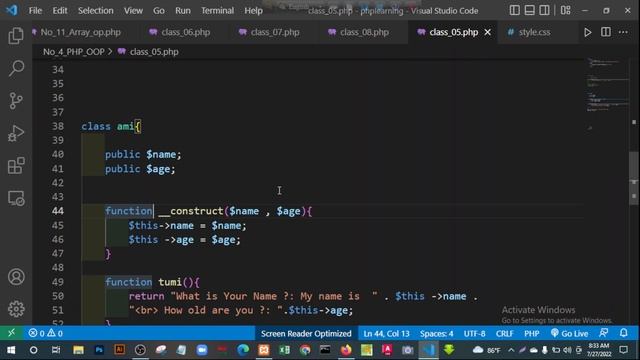
Task: Click the 'class ami{' declaration line
Action: 111,127
